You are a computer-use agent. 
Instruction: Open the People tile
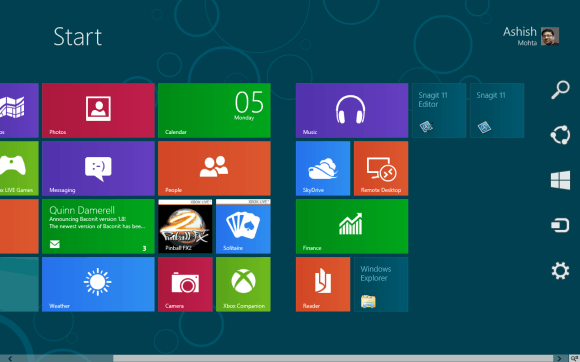[214, 168]
